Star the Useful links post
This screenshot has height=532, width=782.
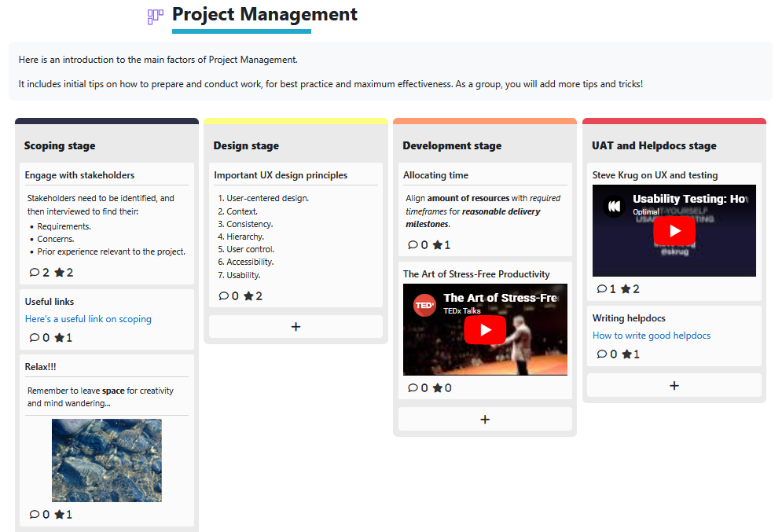[x=61, y=337]
